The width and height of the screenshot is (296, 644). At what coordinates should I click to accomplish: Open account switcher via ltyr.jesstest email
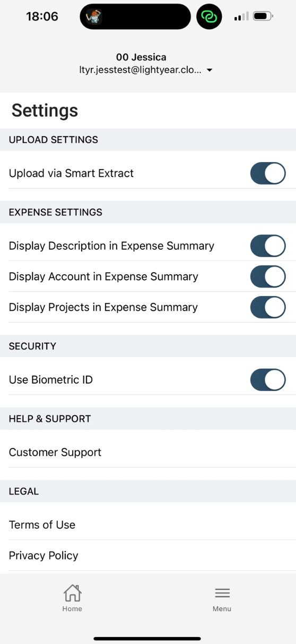(x=141, y=70)
